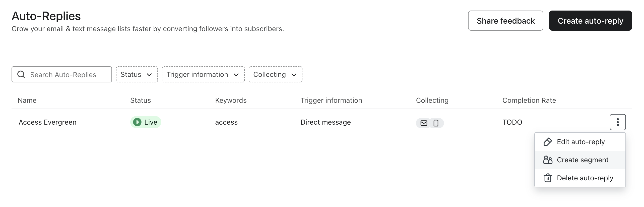
Task: Select Delete auto-reply menu entry
Action: coord(585,178)
